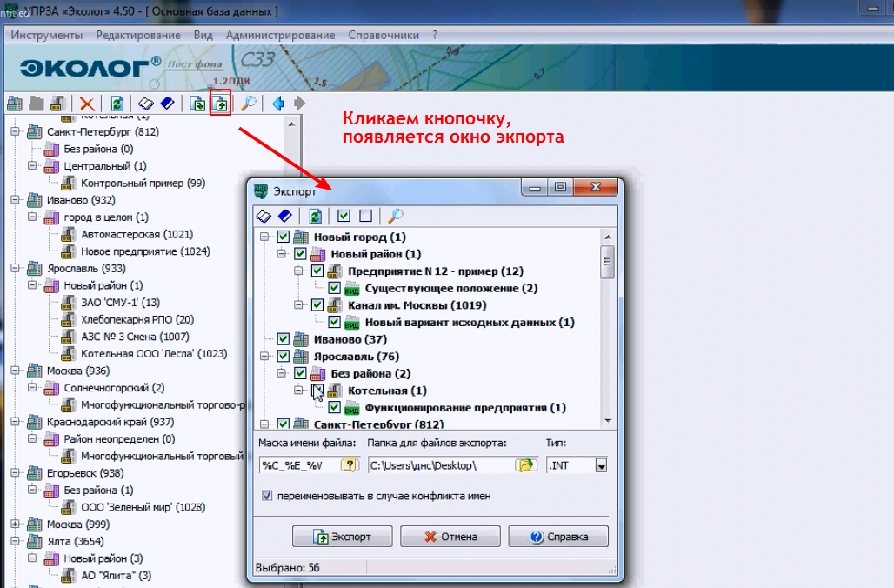Collapse Егорьевск (938) node in main tree
The height and width of the screenshot is (588, 894).
16,473
